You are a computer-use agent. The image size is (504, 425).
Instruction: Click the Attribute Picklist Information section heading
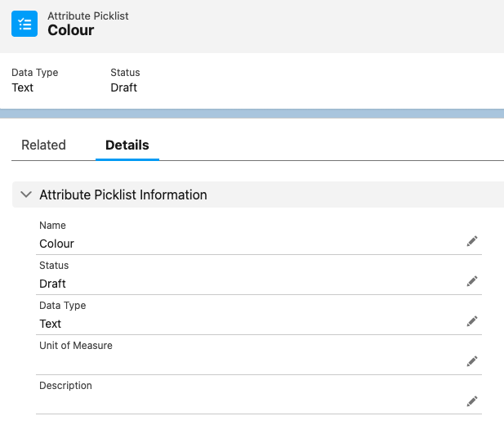123,195
